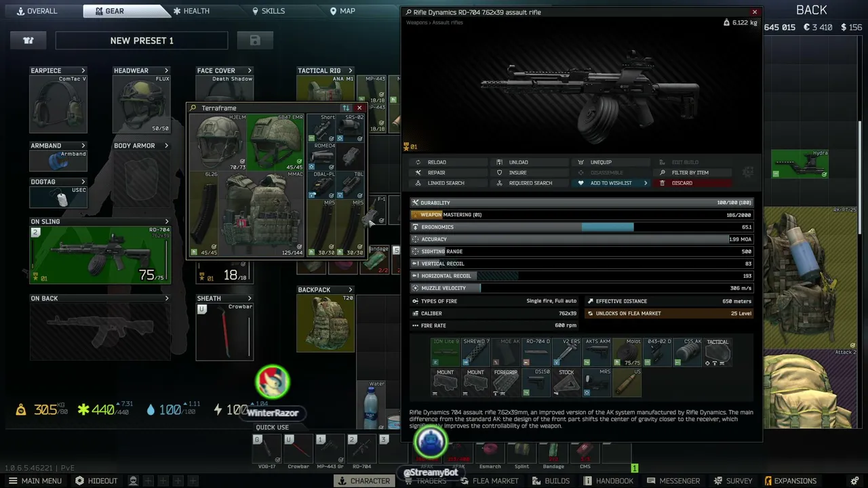Expand the SHEATH slot arrow

tap(250, 298)
